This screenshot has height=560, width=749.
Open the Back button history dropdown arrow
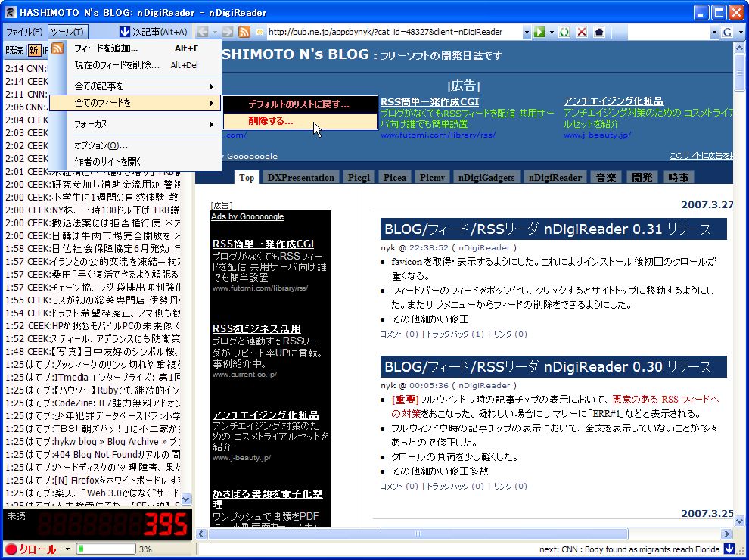(215, 32)
